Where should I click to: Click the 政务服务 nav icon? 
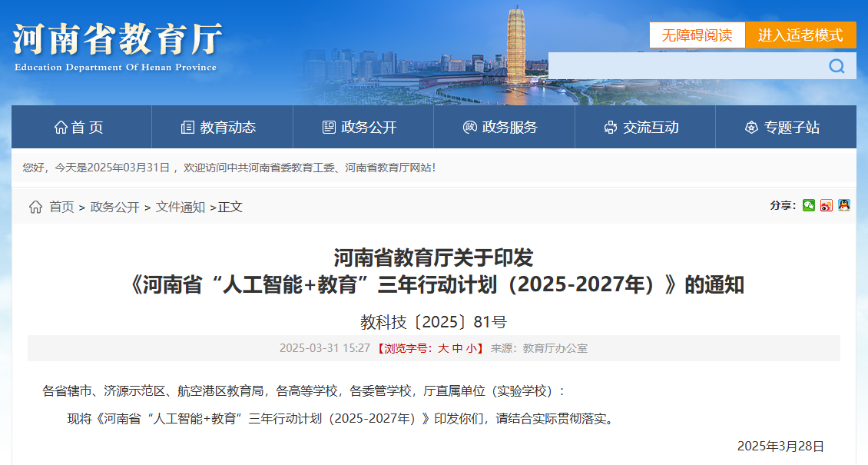469,128
